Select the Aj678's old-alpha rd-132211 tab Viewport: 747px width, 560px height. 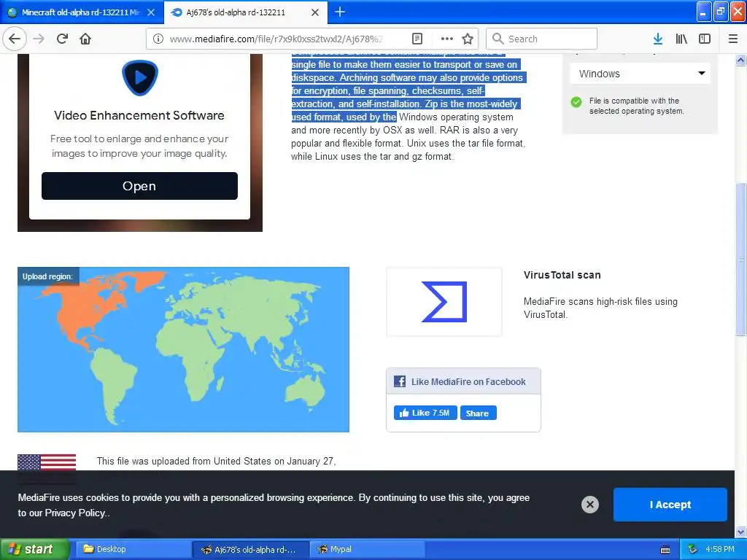point(245,12)
